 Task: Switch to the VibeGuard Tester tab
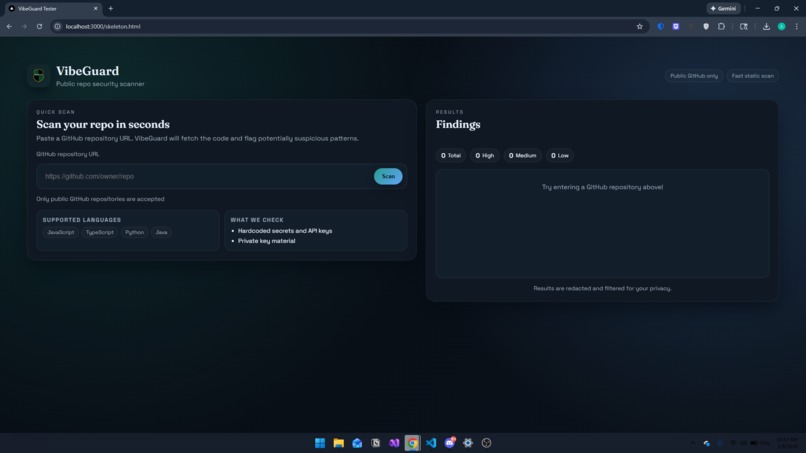click(53, 8)
